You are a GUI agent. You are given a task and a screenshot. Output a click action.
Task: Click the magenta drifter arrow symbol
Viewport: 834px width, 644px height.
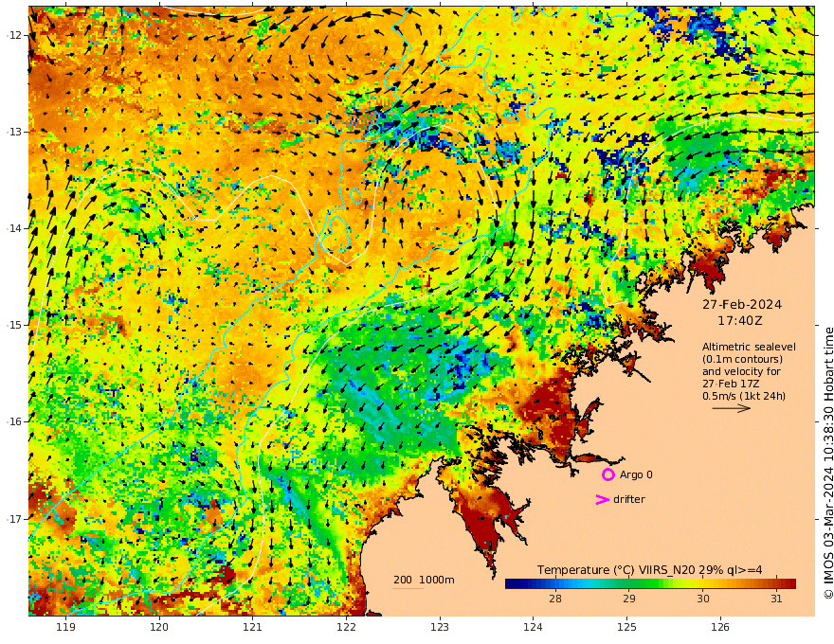coord(602,499)
